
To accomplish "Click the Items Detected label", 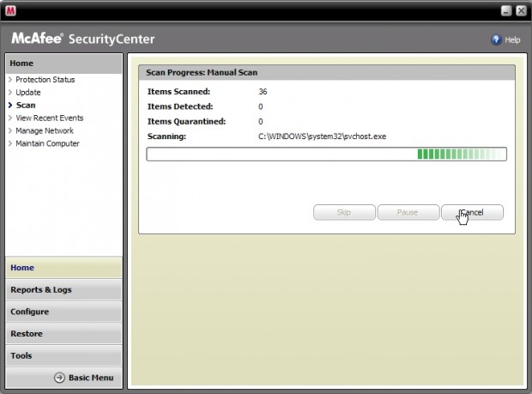I will [x=180, y=106].
